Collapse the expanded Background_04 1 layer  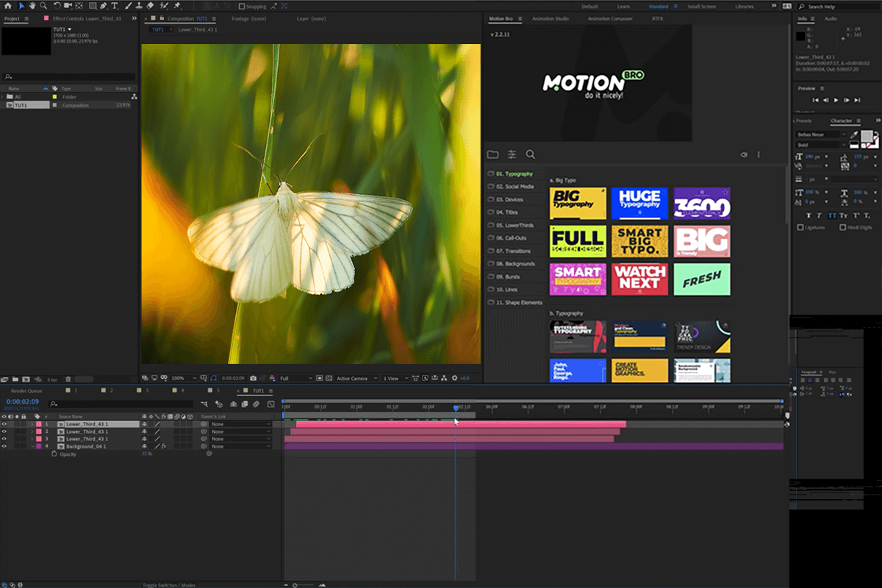pos(33,446)
